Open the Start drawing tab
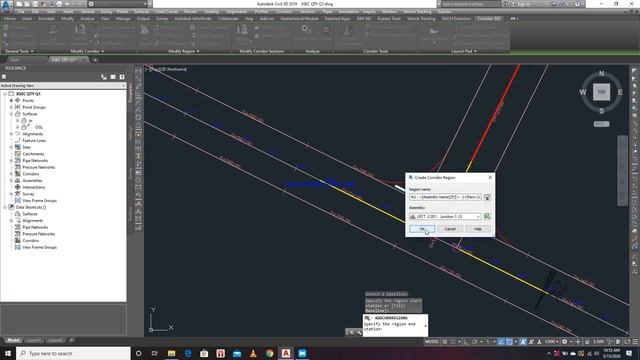The image size is (640, 360). (x=15, y=60)
